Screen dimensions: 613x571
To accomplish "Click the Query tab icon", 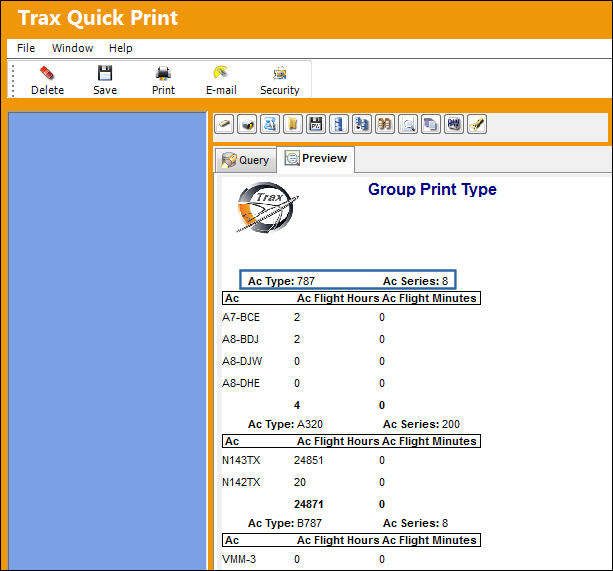I will coord(229,160).
